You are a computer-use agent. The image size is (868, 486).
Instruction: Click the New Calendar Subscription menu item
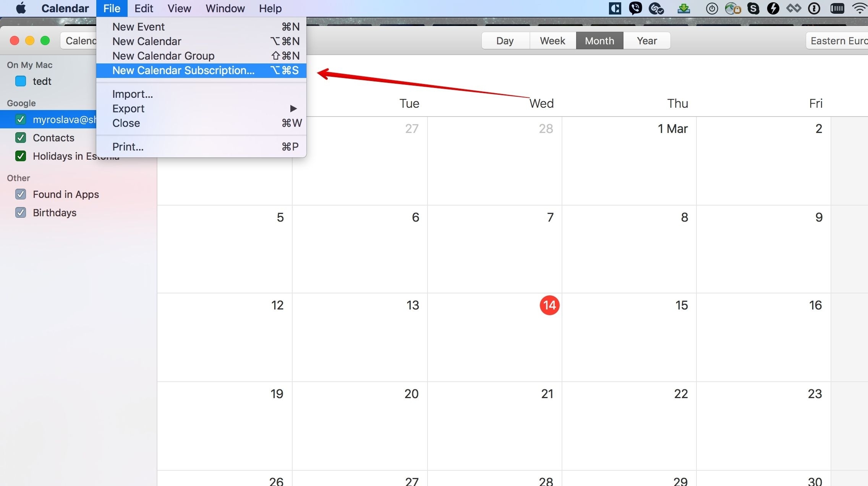(x=183, y=70)
